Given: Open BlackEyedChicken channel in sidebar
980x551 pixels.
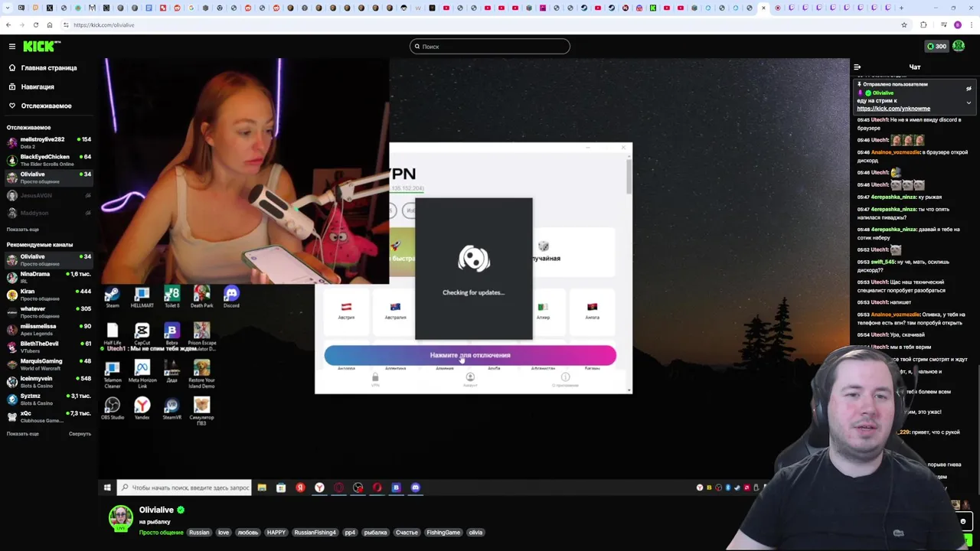Looking at the screenshot, I should (x=49, y=160).
